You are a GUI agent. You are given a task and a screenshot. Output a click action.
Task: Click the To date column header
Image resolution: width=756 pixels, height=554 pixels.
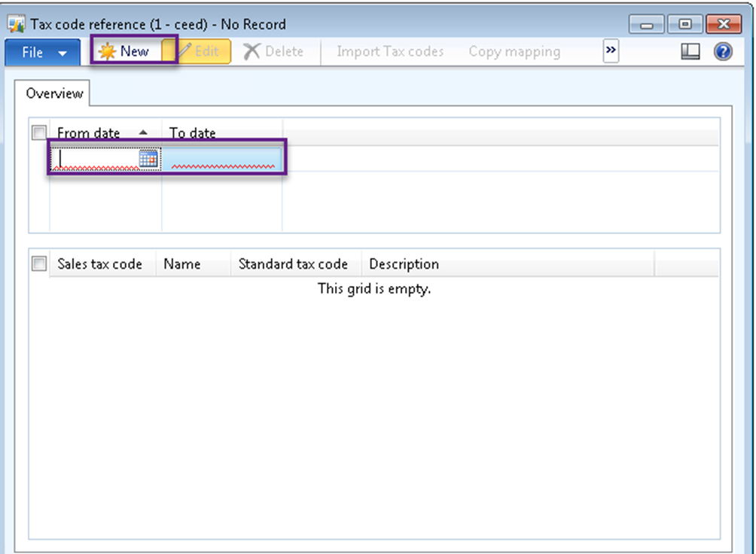[222, 132]
